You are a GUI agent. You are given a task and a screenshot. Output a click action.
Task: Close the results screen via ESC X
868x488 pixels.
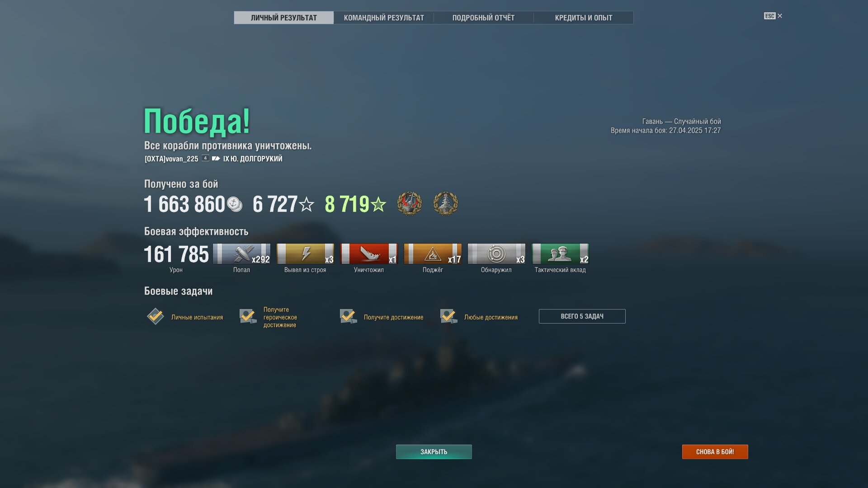(x=773, y=16)
